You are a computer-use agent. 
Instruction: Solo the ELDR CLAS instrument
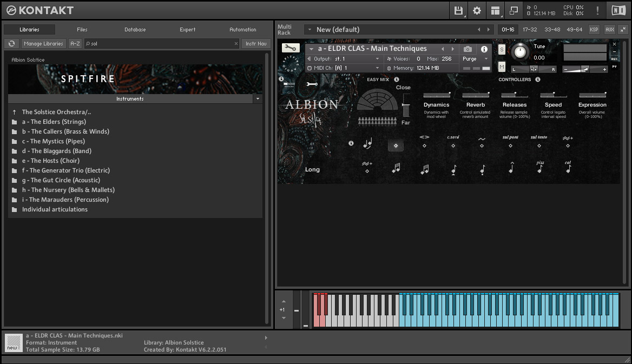pyautogui.click(x=501, y=49)
